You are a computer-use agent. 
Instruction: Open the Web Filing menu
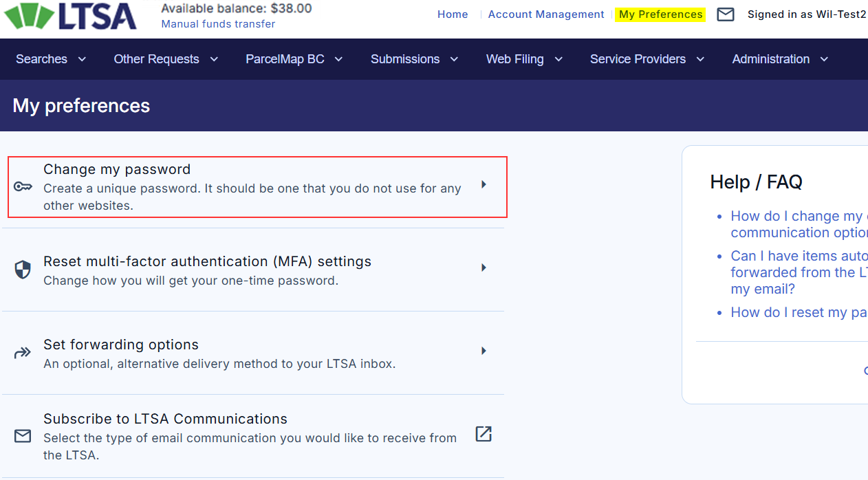[524, 59]
